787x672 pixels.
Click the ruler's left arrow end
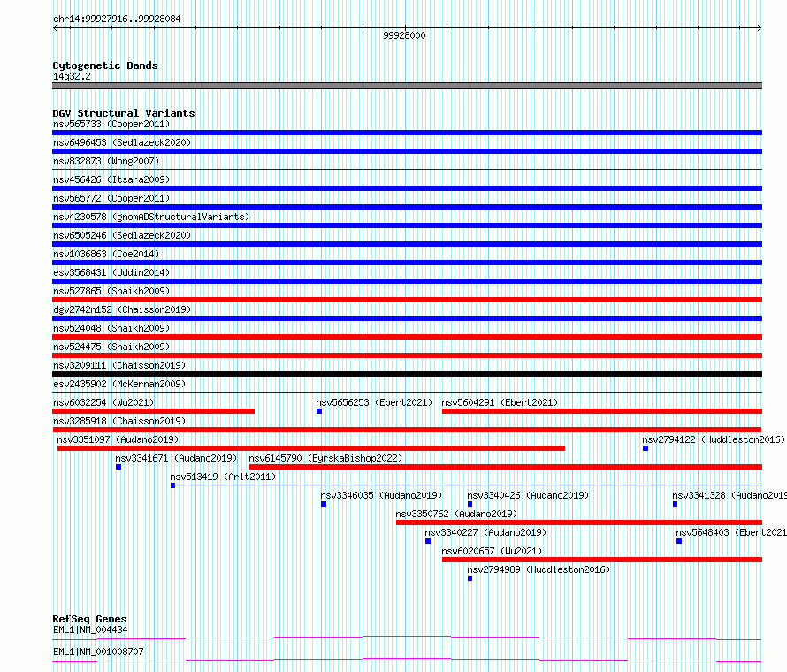click(x=55, y=28)
